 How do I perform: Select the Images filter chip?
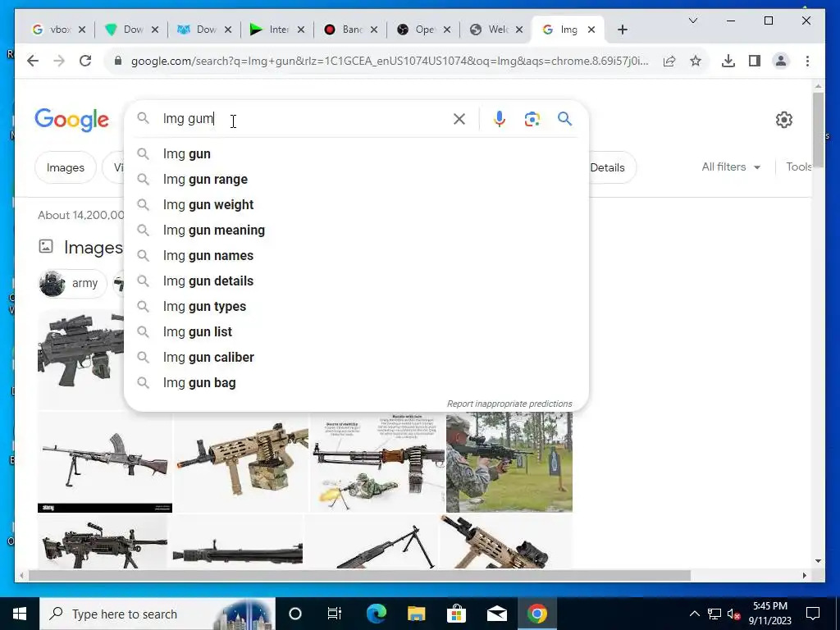point(66,167)
